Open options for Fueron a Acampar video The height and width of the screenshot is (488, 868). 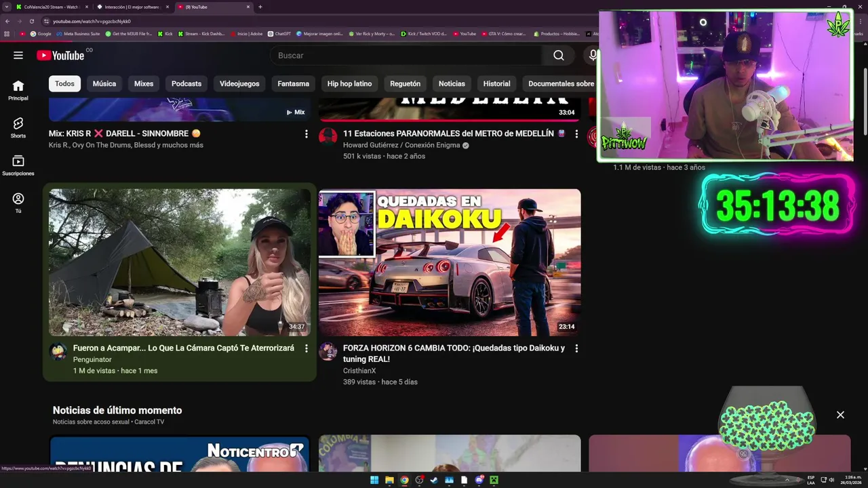tap(306, 348)
